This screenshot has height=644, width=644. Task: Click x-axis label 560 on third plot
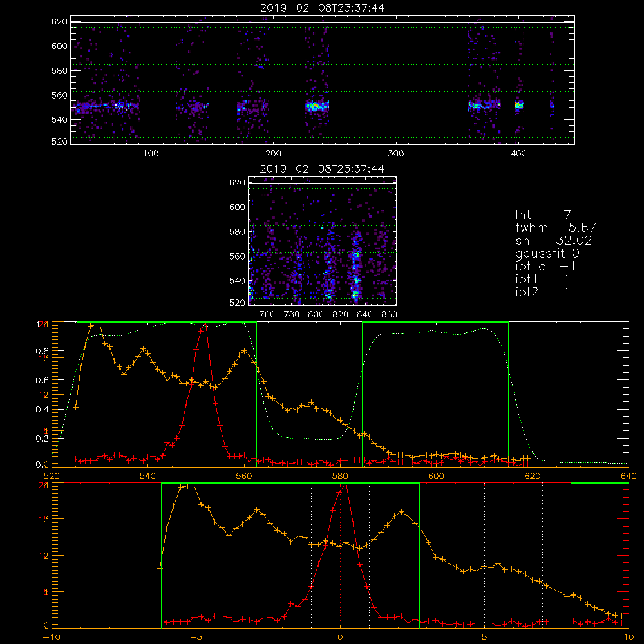tap(244, 476)
